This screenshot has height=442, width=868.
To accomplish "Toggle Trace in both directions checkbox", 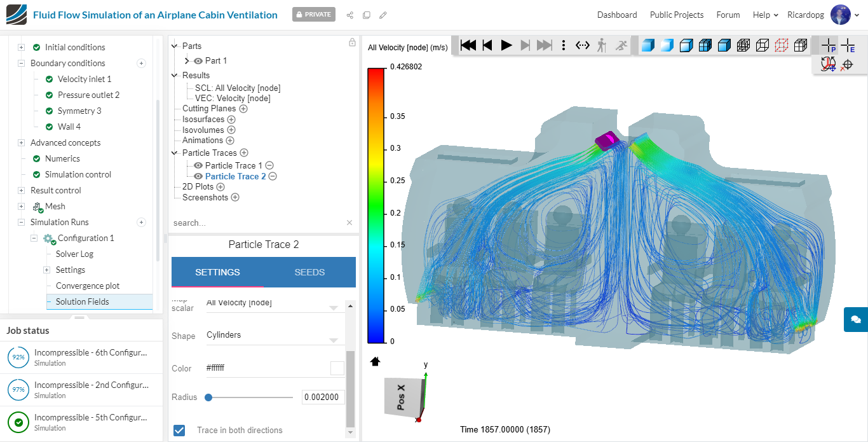I will (180, 431).
